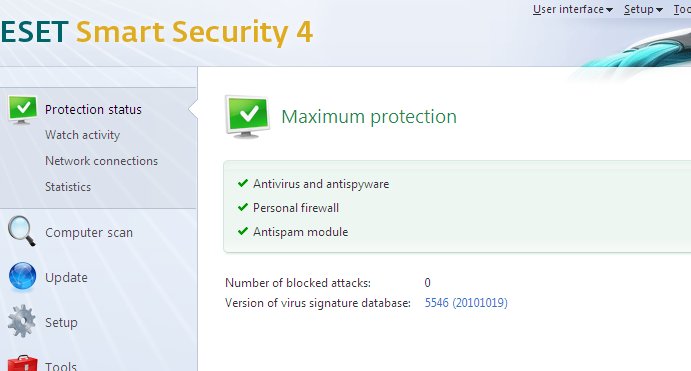Expand the Setup dropdown in top bar
Viewport: 691px width, 371px height.
pos(643,9)
